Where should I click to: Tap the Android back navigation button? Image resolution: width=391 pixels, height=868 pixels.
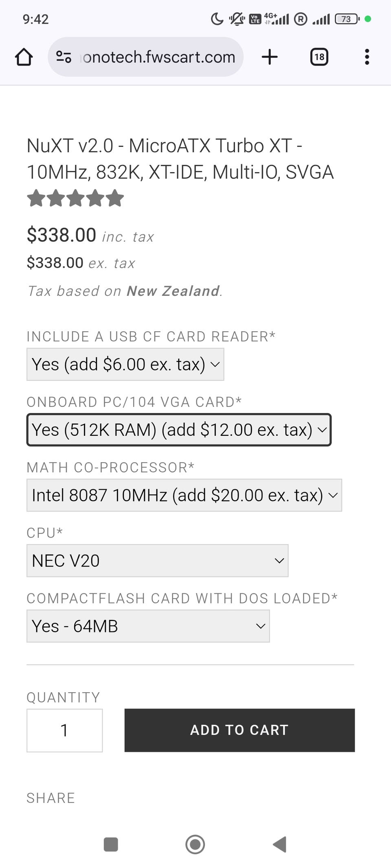pyautogui.click(x=280, y=844)
